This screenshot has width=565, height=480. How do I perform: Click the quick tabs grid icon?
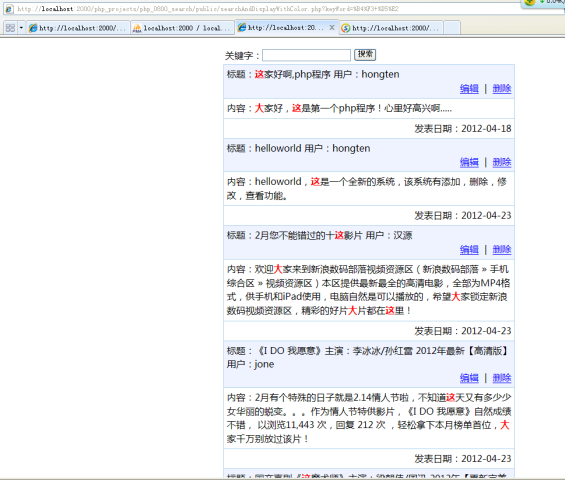pos(10,28)
